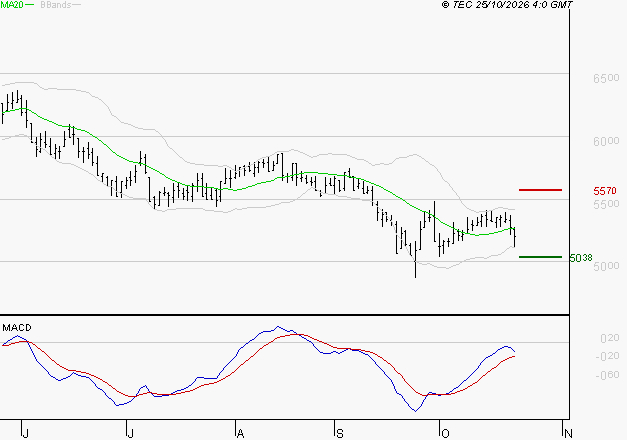Image resolution: width=627 pixels, height=440 pixels.
Task: Click the MA20 legend label
Action: pyautogui.click(x=12, y=5)
